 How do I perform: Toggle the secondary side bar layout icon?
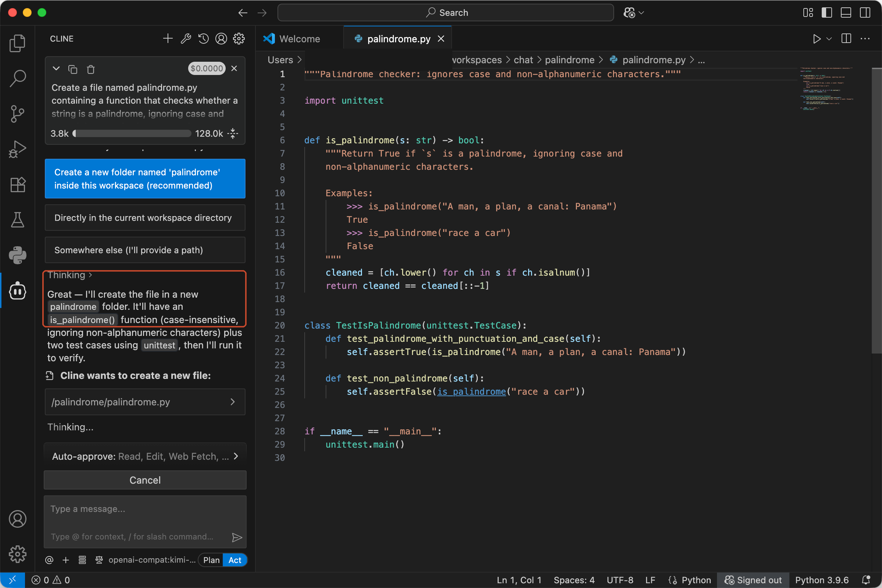865,13
